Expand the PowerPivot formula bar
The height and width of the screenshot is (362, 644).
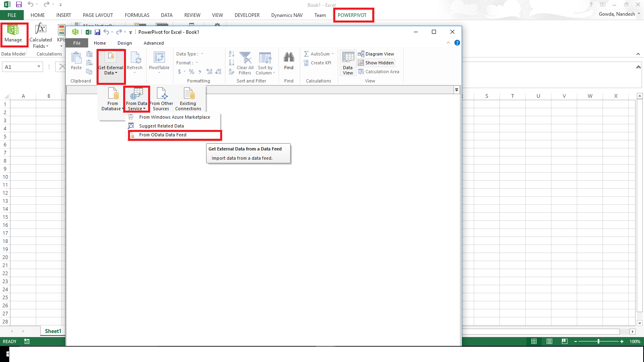(x=456, y=90)
